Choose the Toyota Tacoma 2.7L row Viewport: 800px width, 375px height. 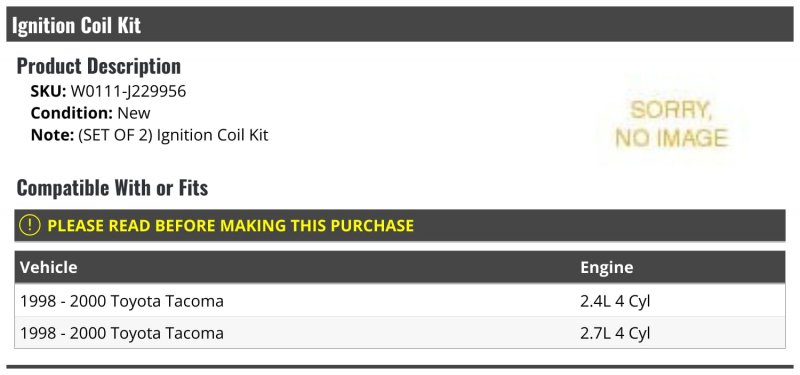click(399, 333)
